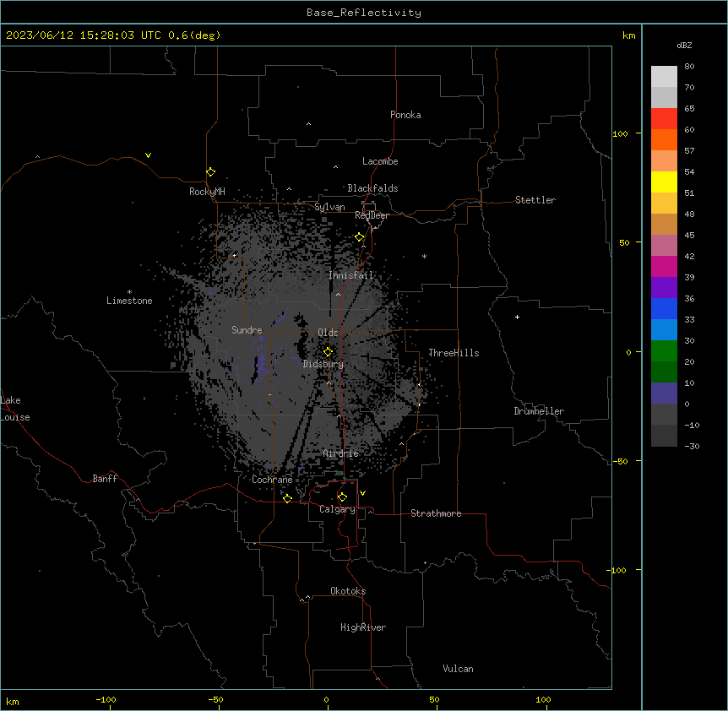The width and height of the screenshot is (728, 711).
Task: Click the Sylvan label
Action: pos(329,207)
